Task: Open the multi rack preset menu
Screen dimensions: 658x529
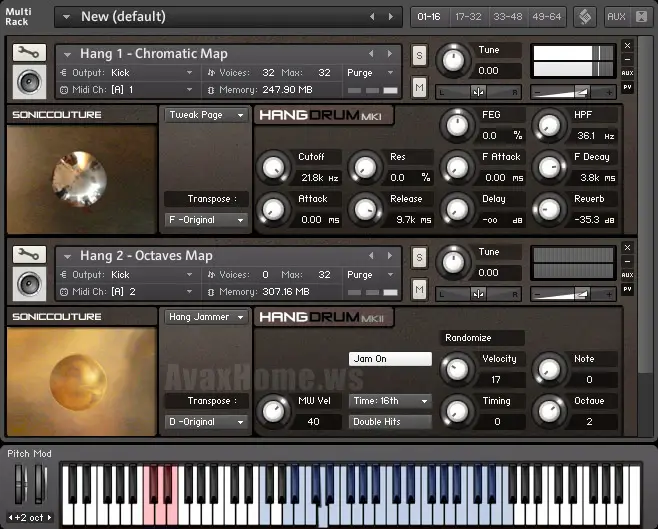Action: click(66, 17)
